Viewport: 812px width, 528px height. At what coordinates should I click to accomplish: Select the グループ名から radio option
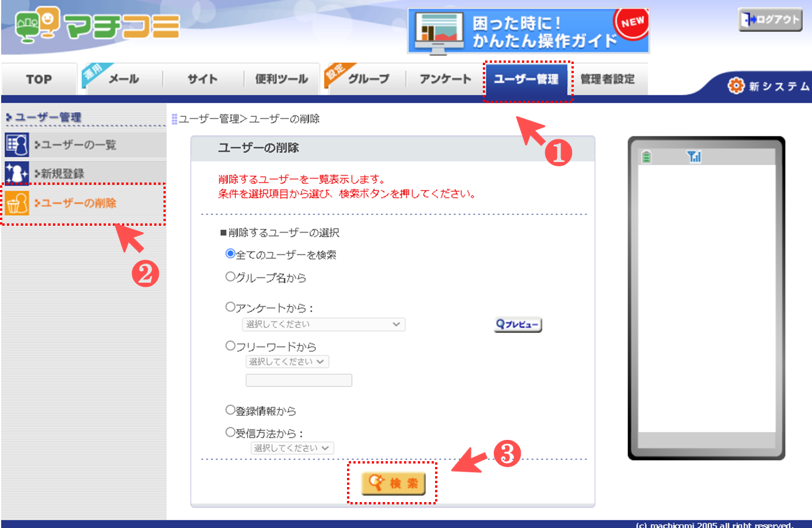pos(230,277)
